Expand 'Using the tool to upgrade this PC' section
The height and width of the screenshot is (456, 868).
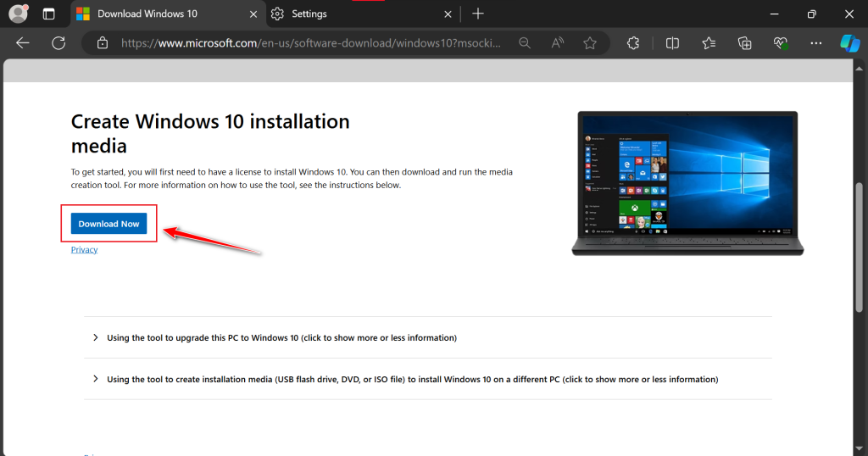[x=428, y=337]
